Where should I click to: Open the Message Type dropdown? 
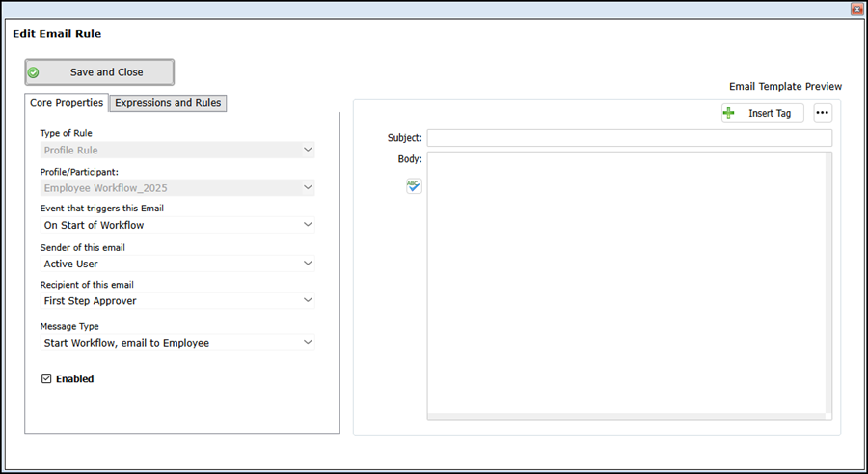coord(178,342)
